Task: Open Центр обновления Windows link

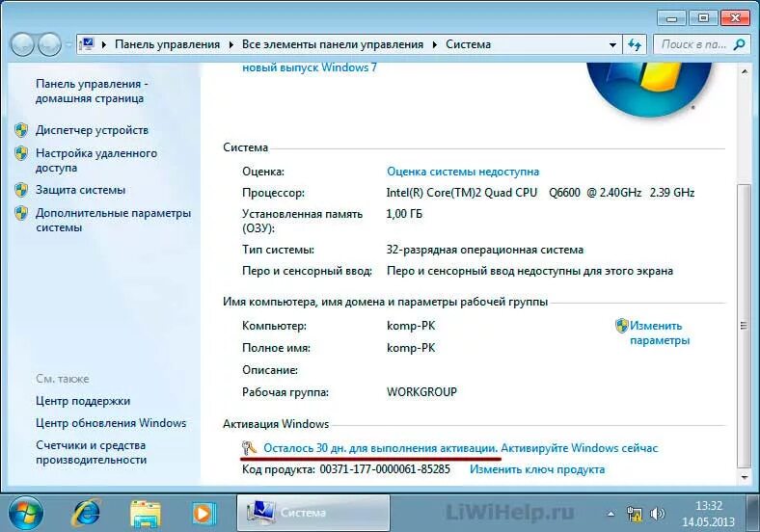Action: [x=111, y=423]
